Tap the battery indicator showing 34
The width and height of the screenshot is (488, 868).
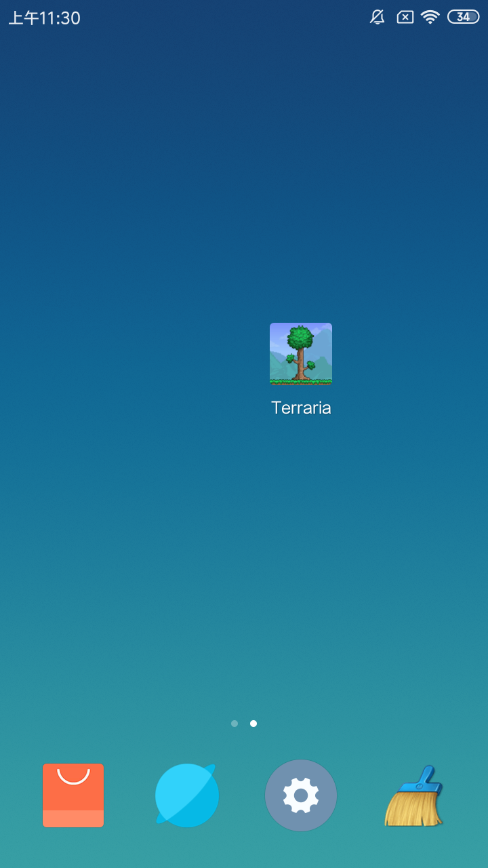click(464, 18)
